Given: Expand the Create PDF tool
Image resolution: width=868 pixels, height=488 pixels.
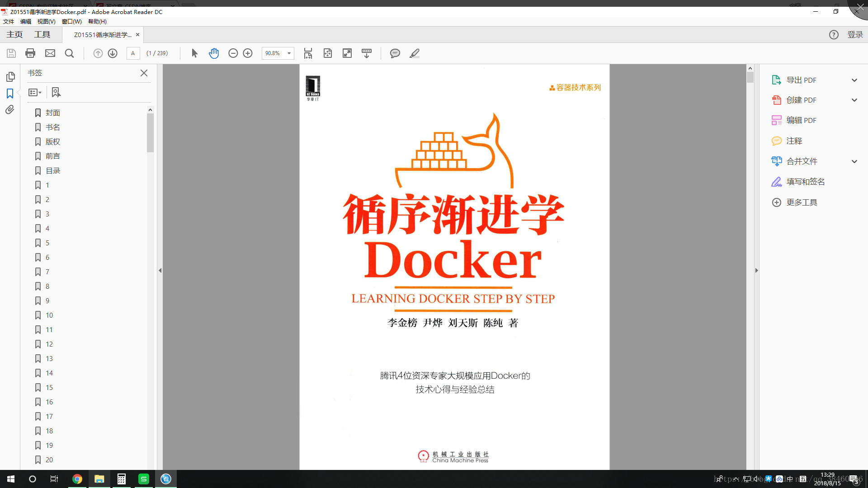Looking at the screenshot, I should click(854, 100).
